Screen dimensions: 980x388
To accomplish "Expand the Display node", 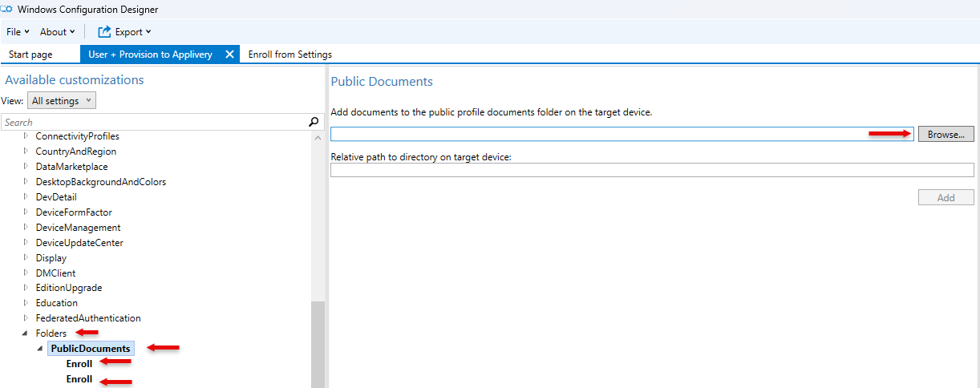I will coord(26,258).
